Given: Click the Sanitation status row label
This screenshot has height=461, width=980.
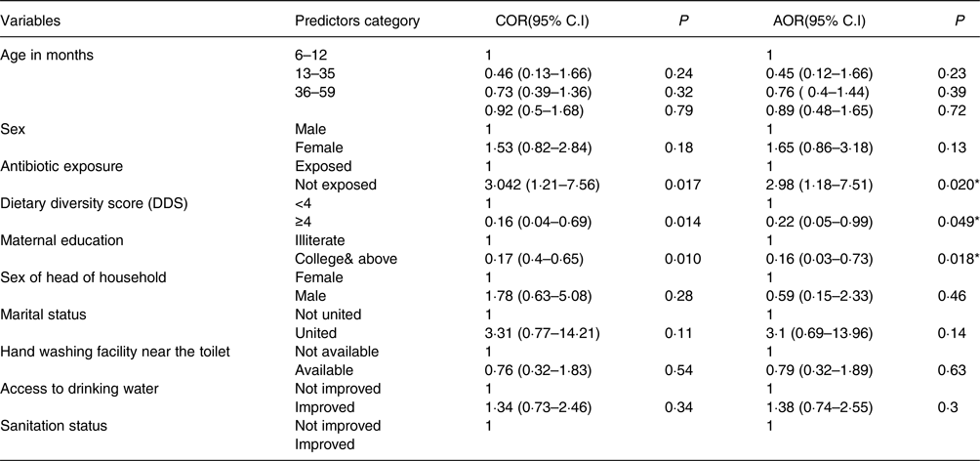Looking at the screenshot, I should [x=57, y=424].
